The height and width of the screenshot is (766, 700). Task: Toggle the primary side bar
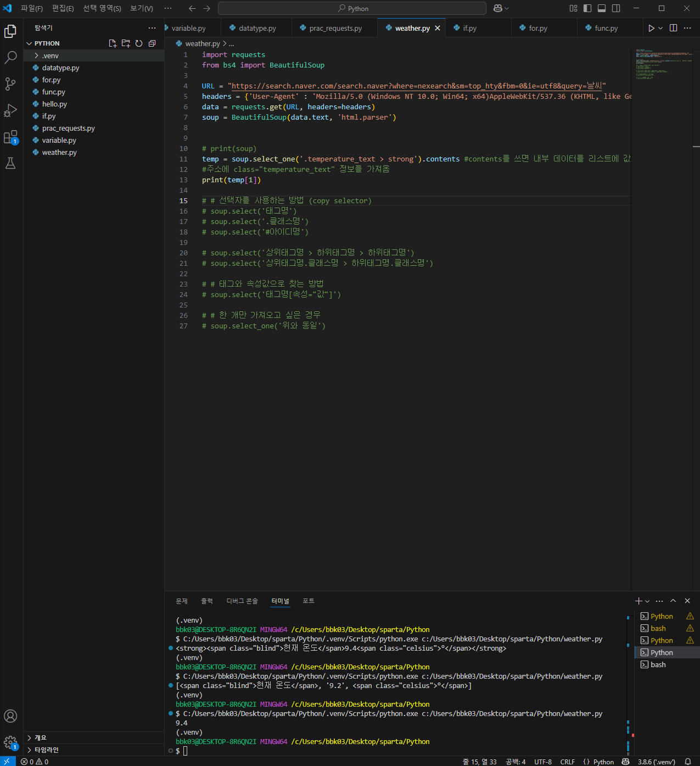point(587,8)
